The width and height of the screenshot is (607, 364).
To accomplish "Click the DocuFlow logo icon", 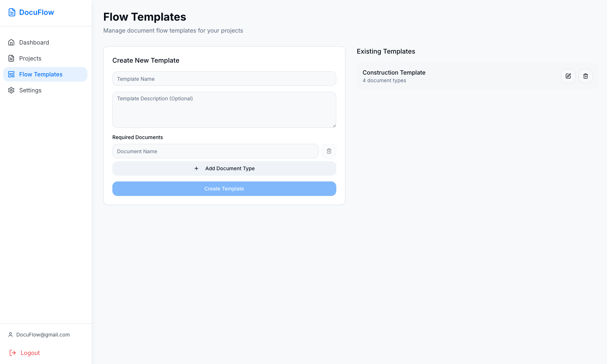I will (12, 12).
